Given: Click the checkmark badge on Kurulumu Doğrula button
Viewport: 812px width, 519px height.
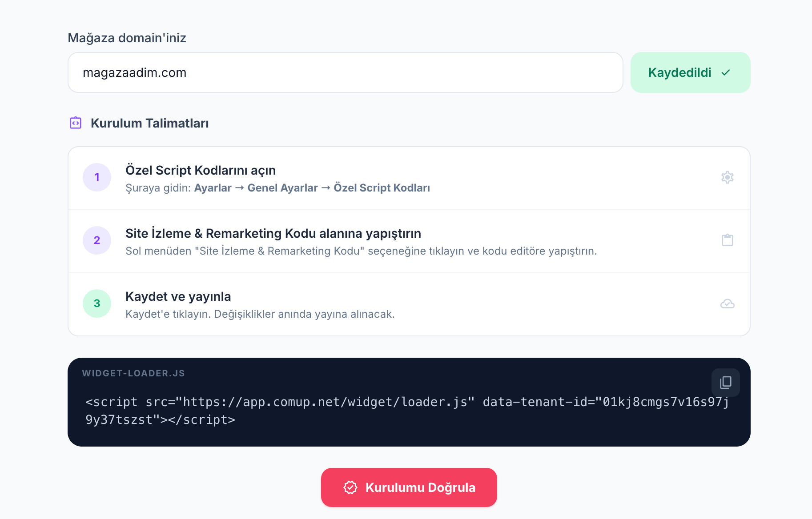Looking at the screenshot, I should [x=351, y=487].
